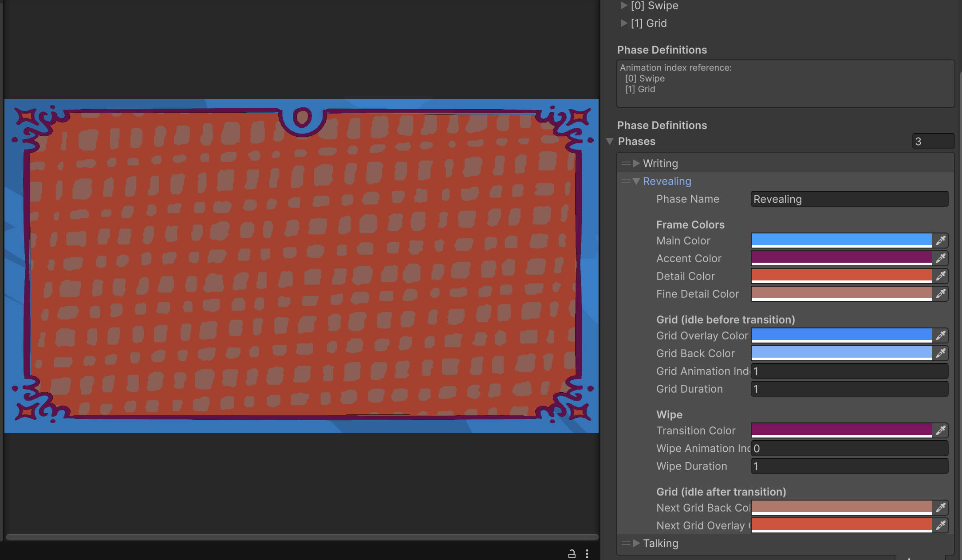This screenshot has width=962, height=560.
Task: Pick Grid Overlay Color with eyedropper
Action: click(940, 335)
